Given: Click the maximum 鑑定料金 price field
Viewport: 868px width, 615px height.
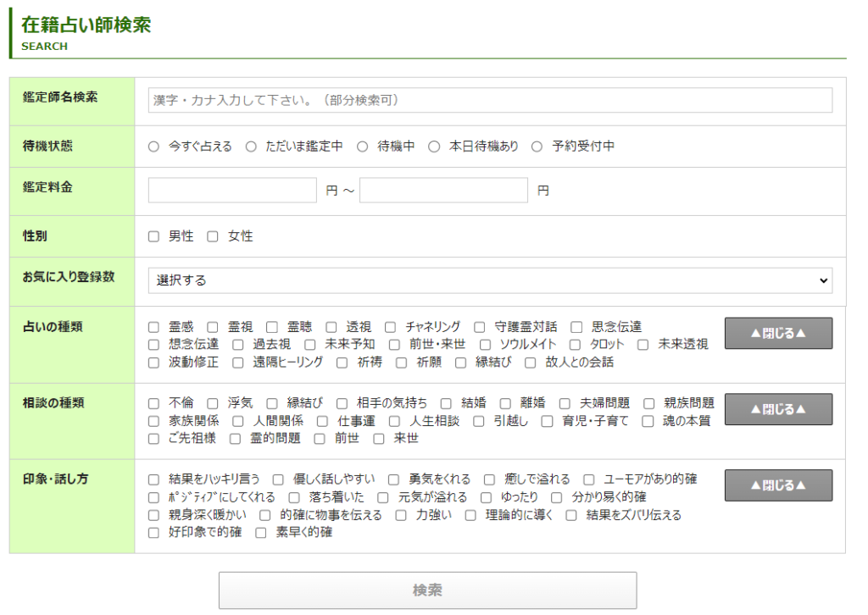Looking at the screenshot, I should pos(443,191).
